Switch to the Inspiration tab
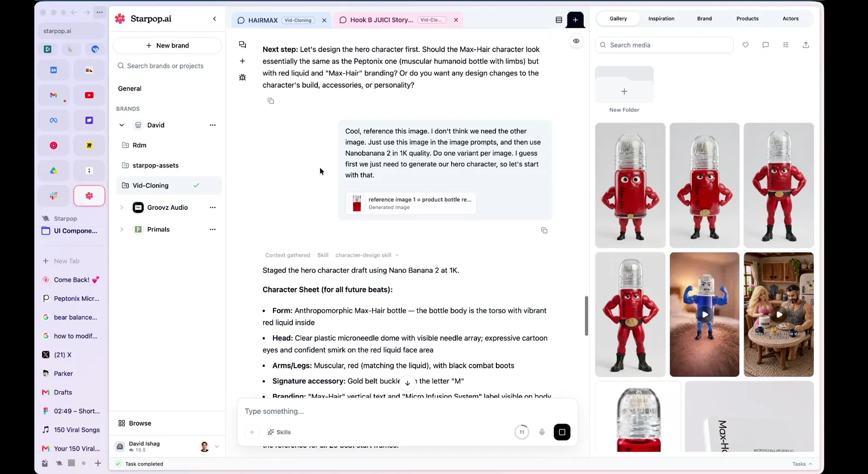The image size is (868, 474). 661,18
